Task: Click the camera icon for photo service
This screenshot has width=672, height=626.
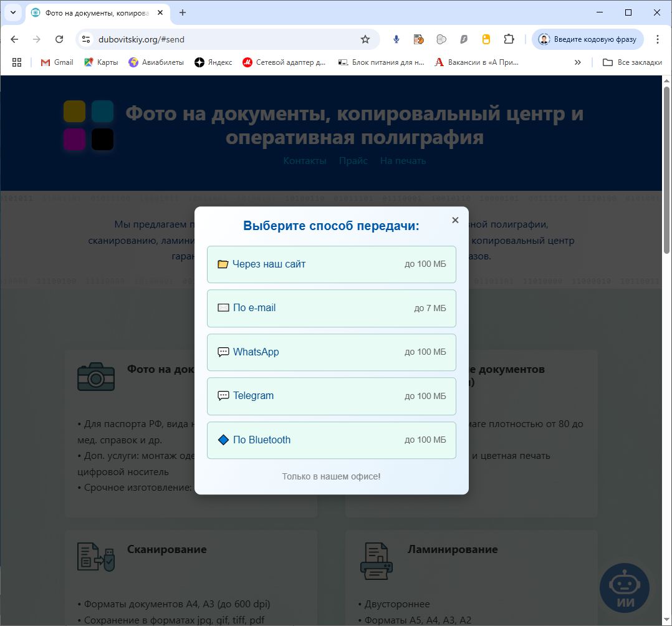Action: pos(96,377)
